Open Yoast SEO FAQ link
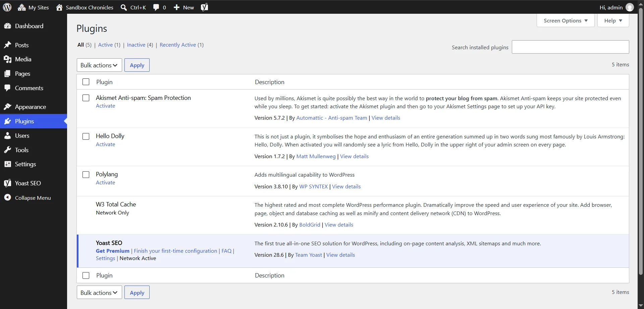This screenshot has height=309, width=644. click(x=226, y=251)
